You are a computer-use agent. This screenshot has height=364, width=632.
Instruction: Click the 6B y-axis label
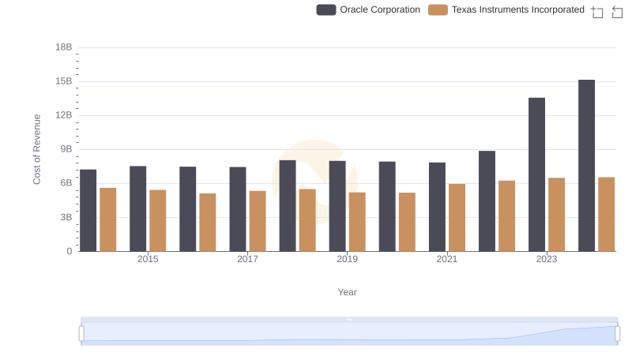(x=66, y=183)
